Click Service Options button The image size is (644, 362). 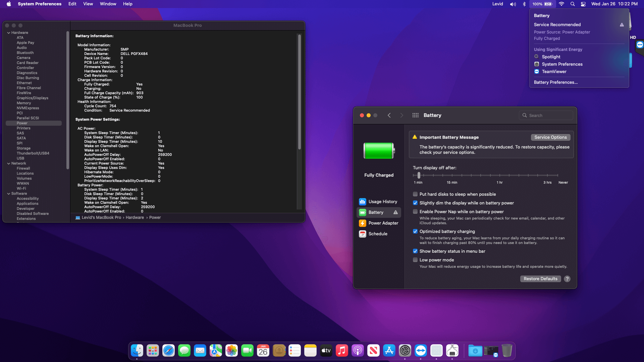click(550, 137)
